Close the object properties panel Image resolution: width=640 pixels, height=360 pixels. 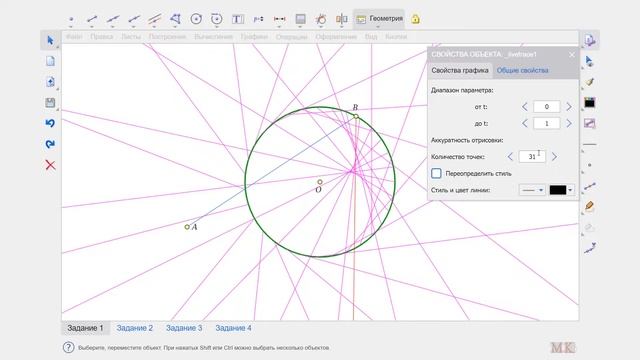coord(572,54)
